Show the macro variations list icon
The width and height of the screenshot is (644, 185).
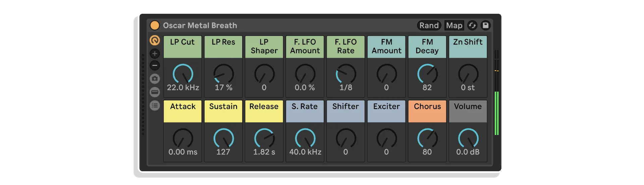[155, 105]
